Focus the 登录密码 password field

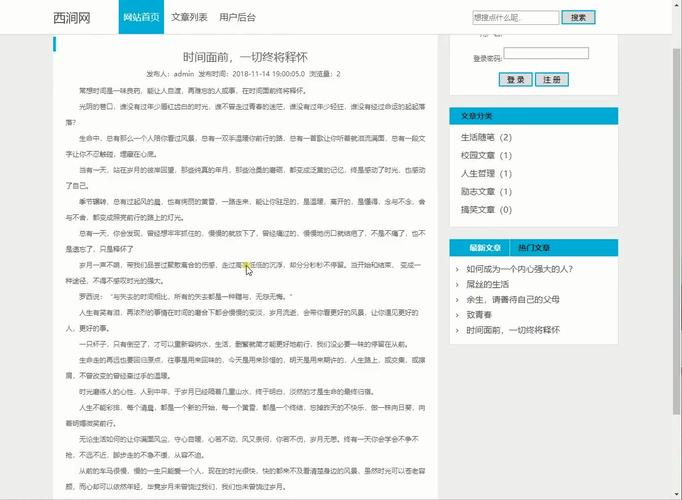tap(546, 53)
